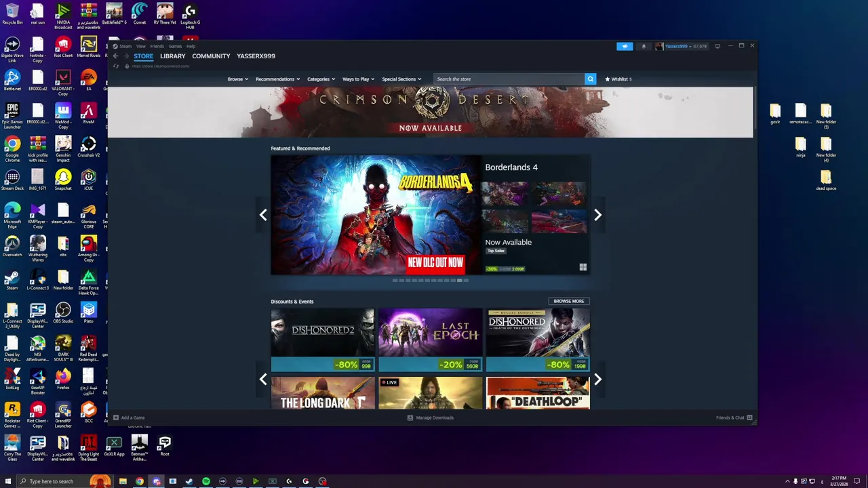The height and width of the screenshot is (488, 868).
Task: Click the Steam store search magnifier button
Action: coord(590,79)
